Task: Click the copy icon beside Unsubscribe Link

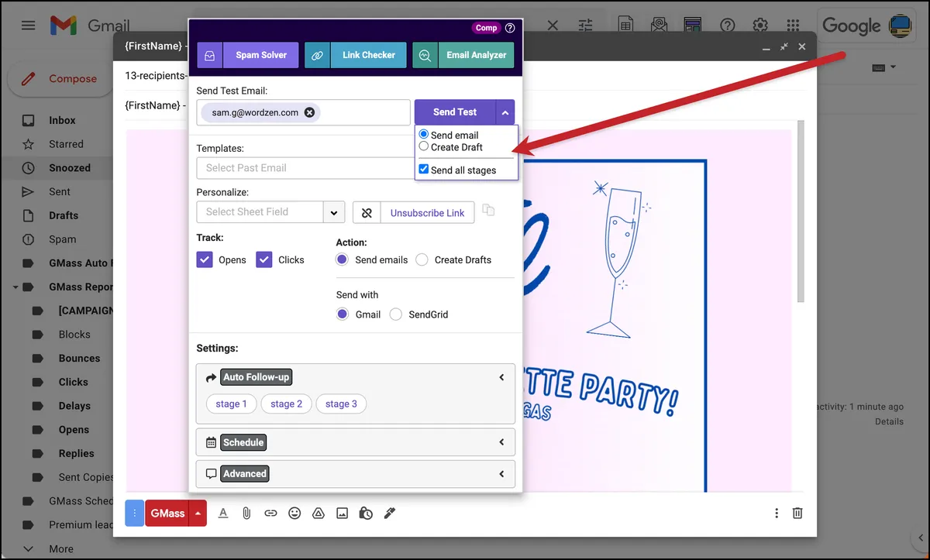Action: (x=487, y=210)
